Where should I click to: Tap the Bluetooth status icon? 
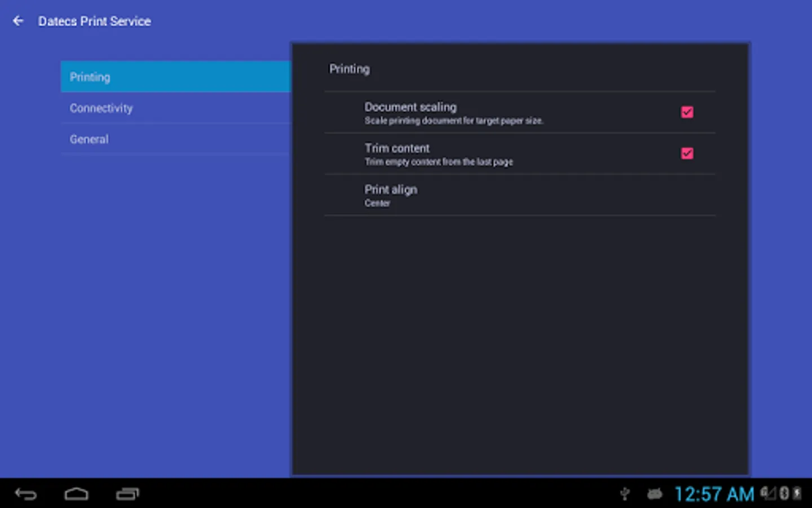[784, 493]
